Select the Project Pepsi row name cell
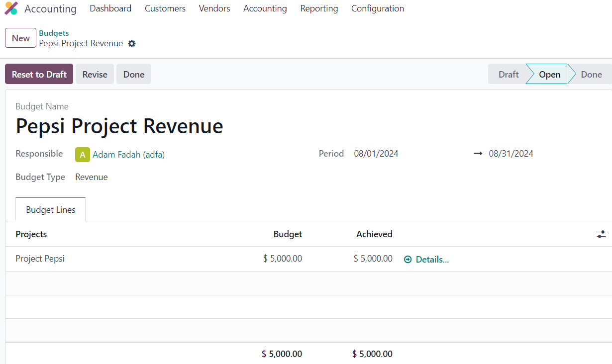612x364 pixels. click(40, 259)
